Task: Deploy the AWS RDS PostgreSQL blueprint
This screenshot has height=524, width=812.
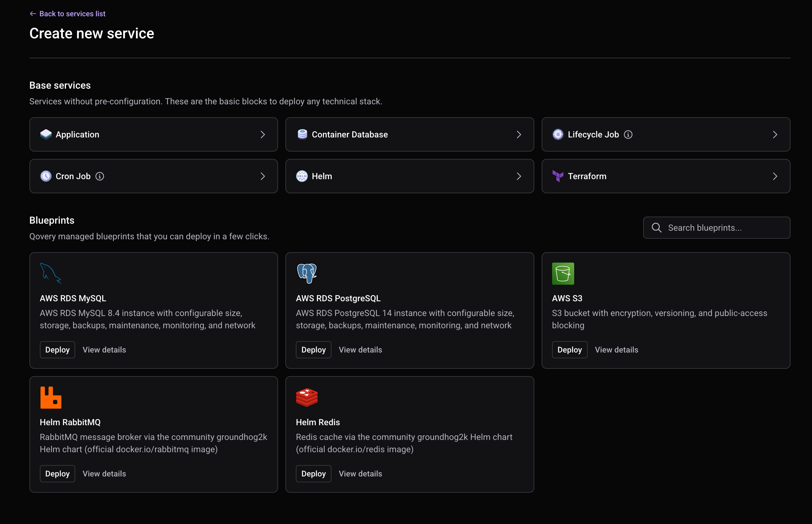Action: point(313,350)
